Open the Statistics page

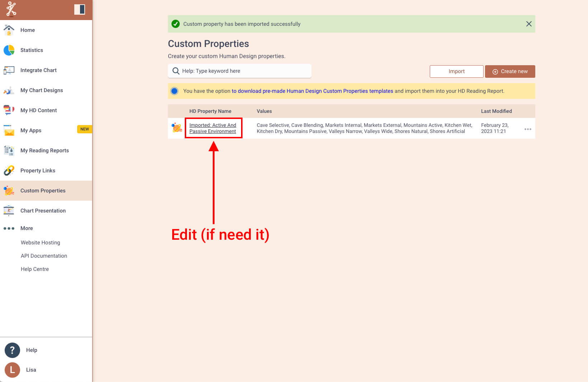click(32, 50)
